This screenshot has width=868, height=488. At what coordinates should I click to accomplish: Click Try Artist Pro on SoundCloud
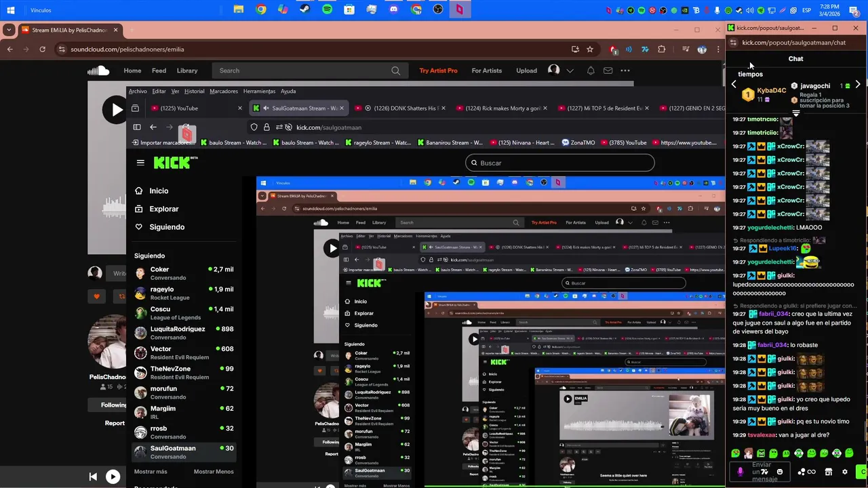(x=438, y=70)
